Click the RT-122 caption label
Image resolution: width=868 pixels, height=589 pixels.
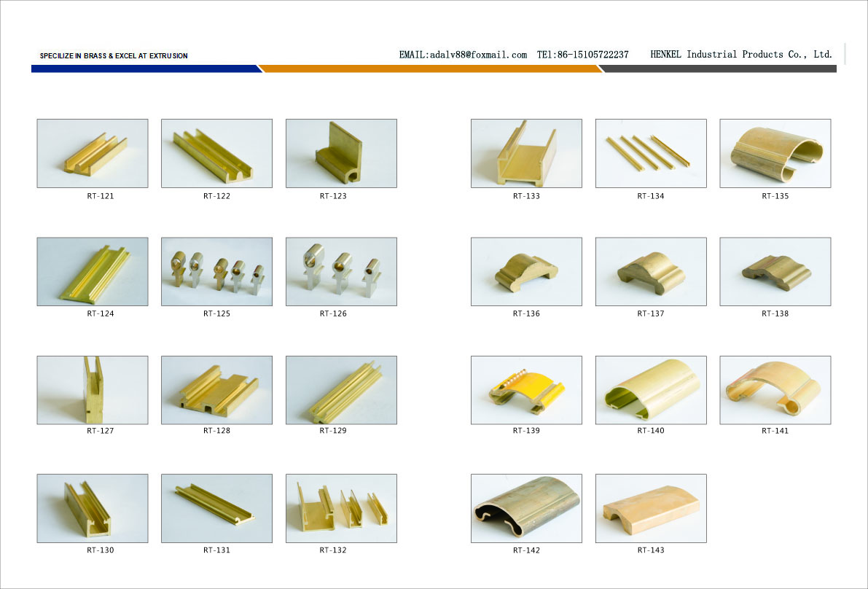[x=216, y=196]
